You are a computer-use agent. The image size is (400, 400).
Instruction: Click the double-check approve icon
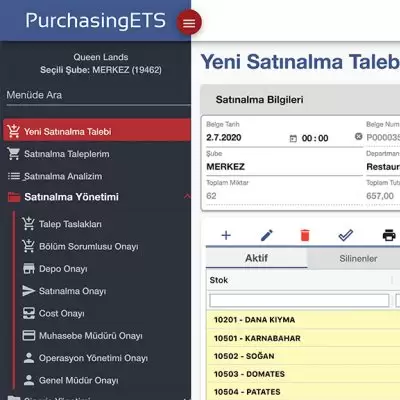(x=346, y=235)
